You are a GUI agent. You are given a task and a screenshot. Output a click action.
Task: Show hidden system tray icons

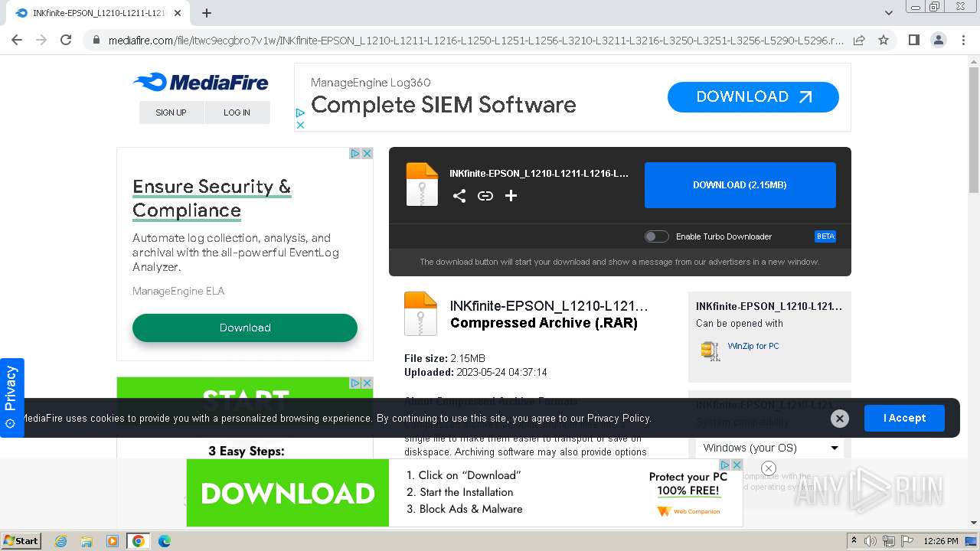(854, 541)
